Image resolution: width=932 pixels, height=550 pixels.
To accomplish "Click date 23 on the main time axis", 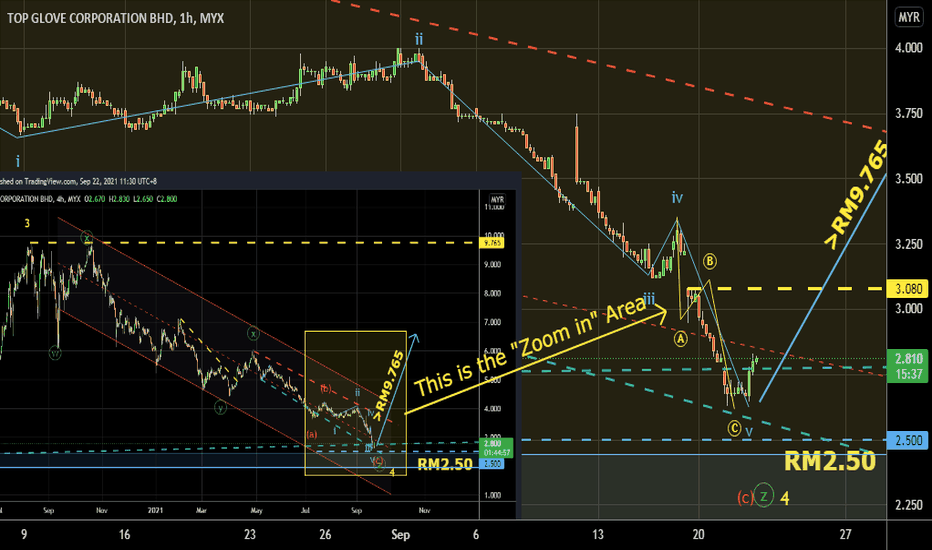I will [250, 535].
